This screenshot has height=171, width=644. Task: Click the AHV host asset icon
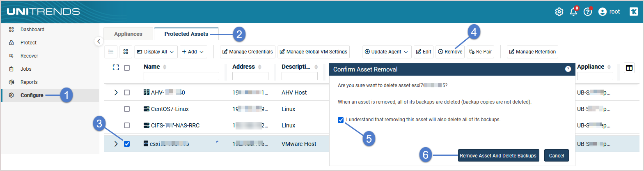coord(147,92)
